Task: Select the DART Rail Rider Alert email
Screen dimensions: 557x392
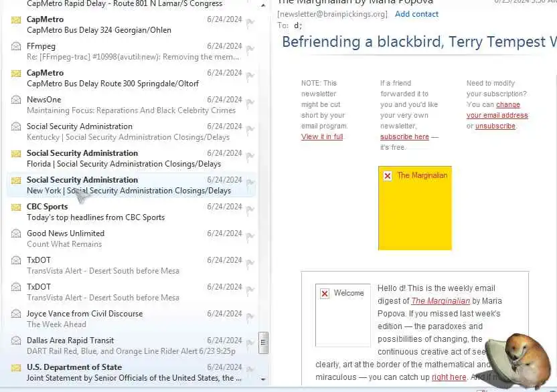Action: (x=131, y=346)
